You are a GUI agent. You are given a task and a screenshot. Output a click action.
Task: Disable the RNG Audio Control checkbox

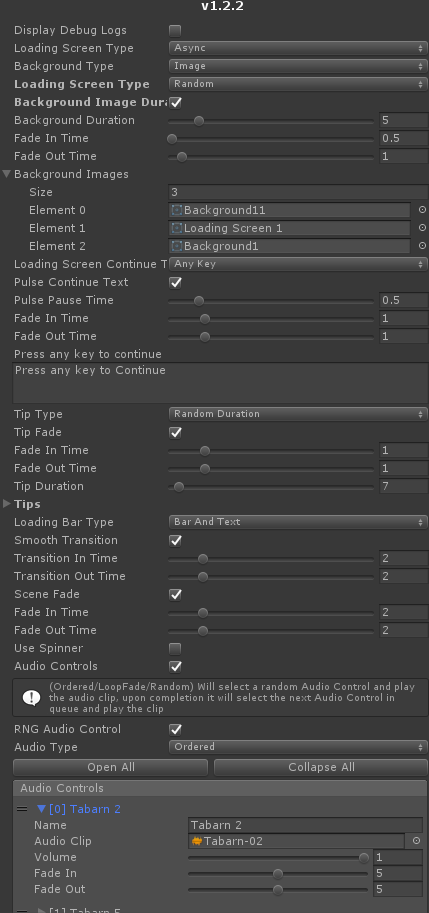click(175, 730)
